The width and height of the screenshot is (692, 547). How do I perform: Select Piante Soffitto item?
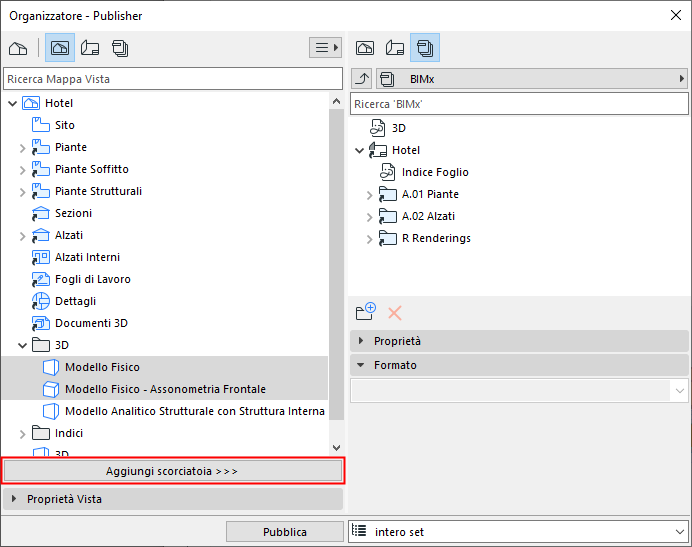tap(92, 169)
